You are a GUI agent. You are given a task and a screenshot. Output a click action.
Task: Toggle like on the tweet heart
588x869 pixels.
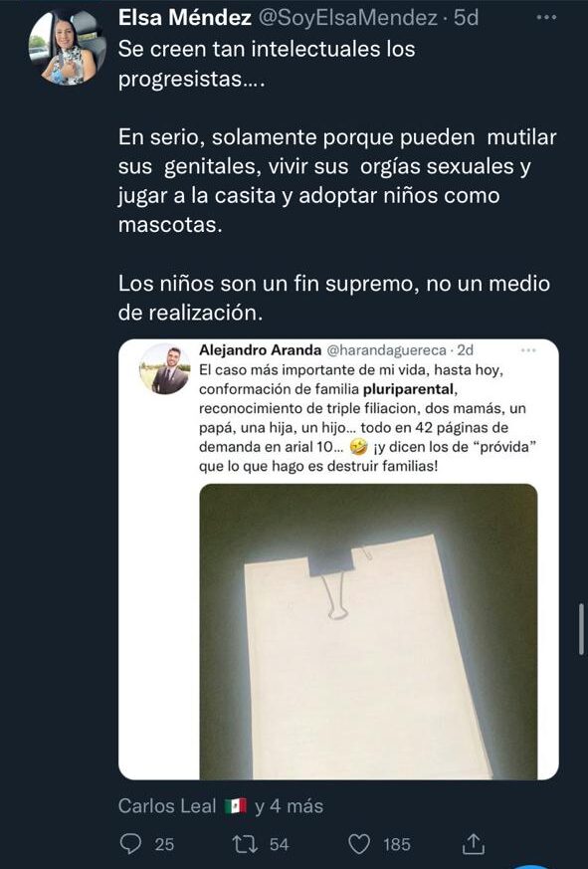pyautogui.click(x=360, y=844)
